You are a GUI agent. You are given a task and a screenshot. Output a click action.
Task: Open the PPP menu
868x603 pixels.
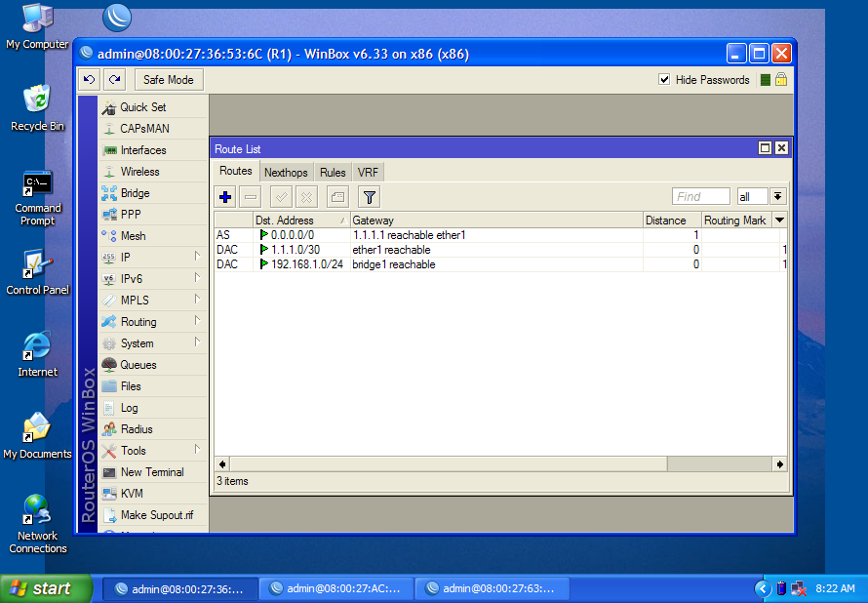pos(153,215)
